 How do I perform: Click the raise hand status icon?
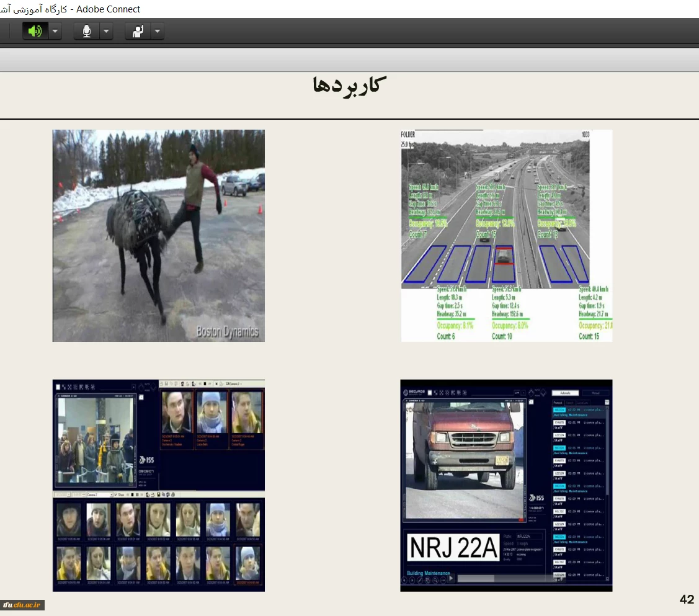[x=138, y=31]
